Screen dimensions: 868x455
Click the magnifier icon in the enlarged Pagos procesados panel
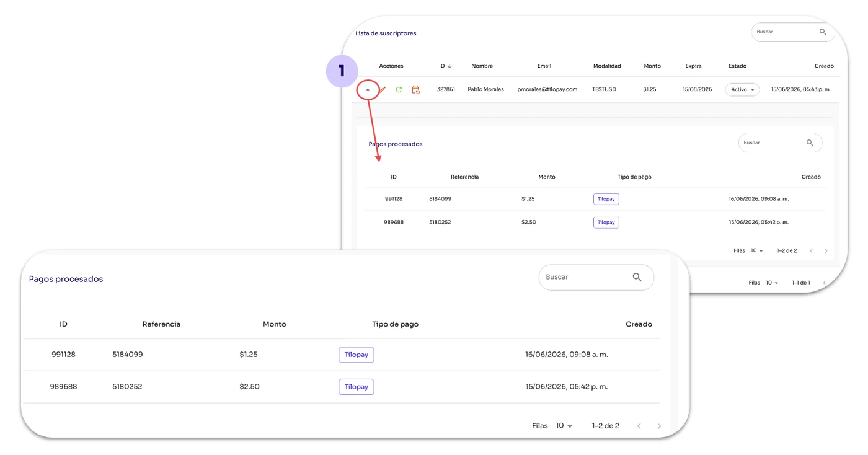637,277
